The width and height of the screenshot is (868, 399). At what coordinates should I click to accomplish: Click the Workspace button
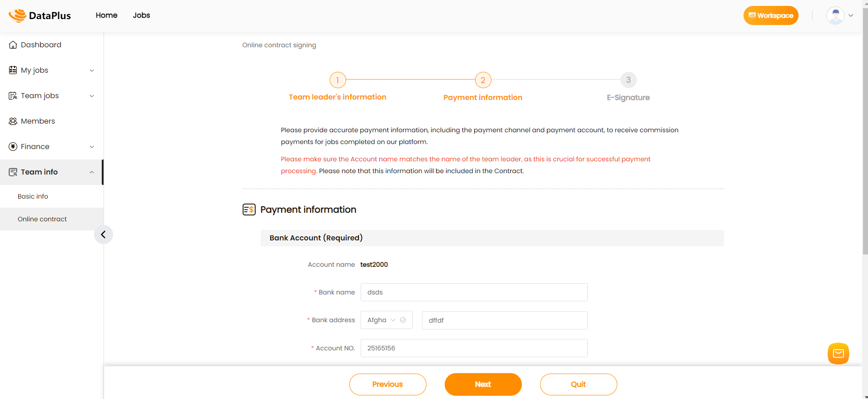tap(771, 15)
